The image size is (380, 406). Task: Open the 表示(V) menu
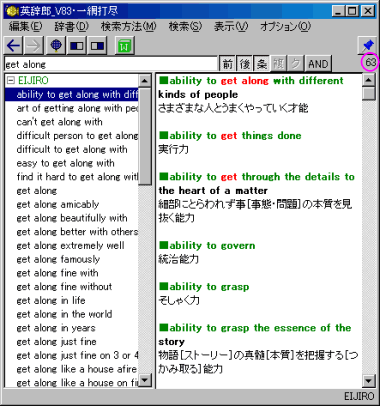coord(231,26)
